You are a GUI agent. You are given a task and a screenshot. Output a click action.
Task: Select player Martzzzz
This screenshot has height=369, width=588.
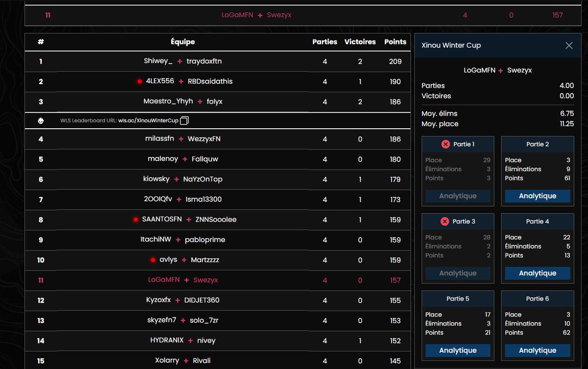click(x=205, y=260)
